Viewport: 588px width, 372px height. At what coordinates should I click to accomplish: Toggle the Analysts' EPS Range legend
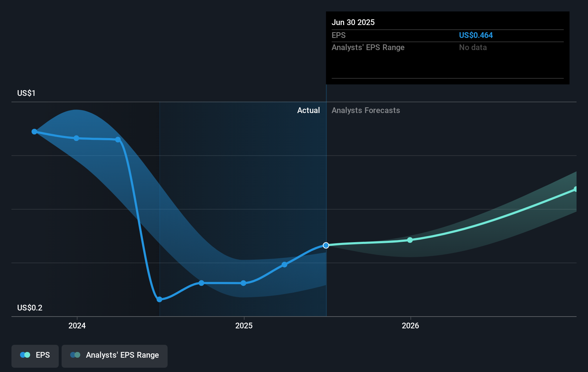coord(115,356)
